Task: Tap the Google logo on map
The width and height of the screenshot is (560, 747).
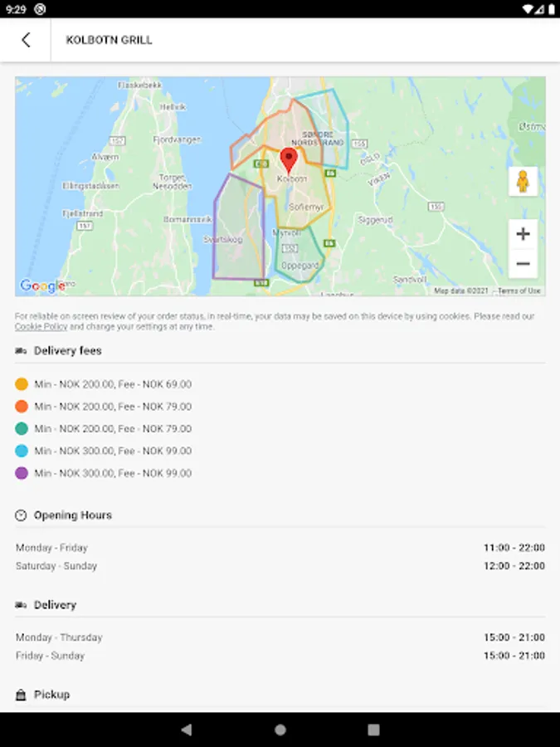Action: coord(42,286)
